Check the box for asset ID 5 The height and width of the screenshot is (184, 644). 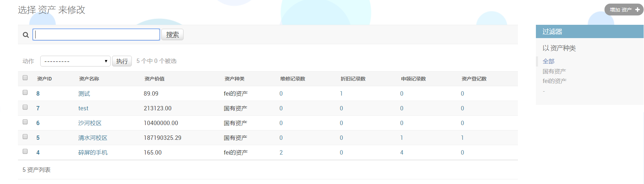pyautogui.click(x=25, y=137)
